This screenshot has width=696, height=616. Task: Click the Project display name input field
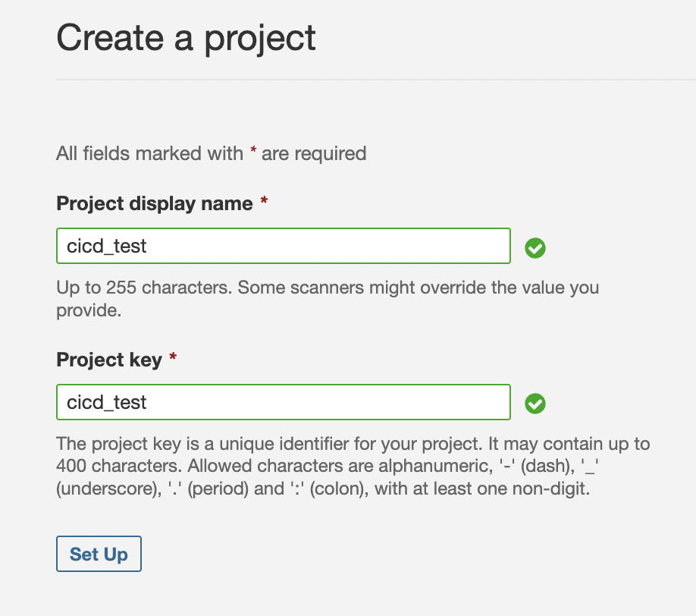[283, 247]
